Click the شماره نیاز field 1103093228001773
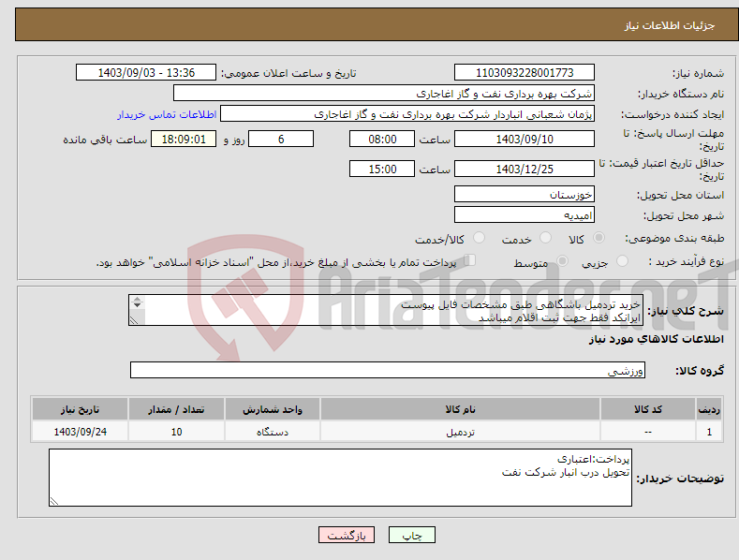The height and width of the screenshot is (560, 739). click(525, 73)
